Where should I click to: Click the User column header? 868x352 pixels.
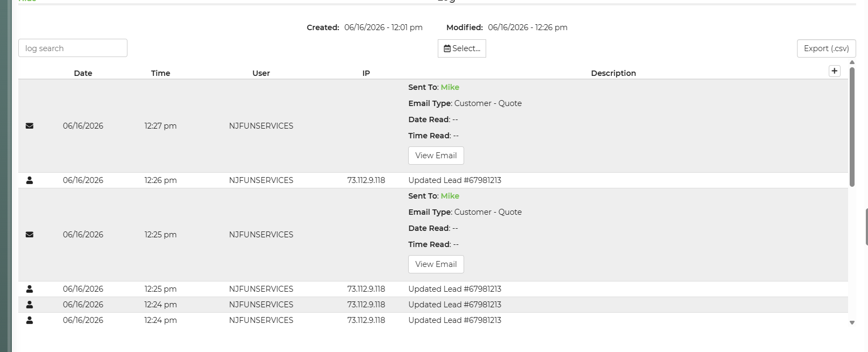261,73
